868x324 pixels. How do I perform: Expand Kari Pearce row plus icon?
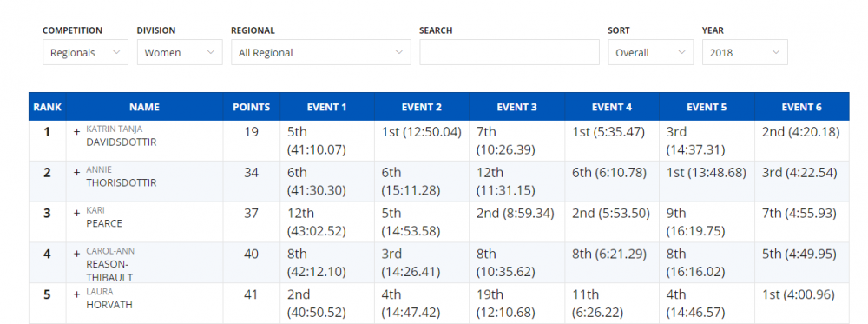(77, 213)
